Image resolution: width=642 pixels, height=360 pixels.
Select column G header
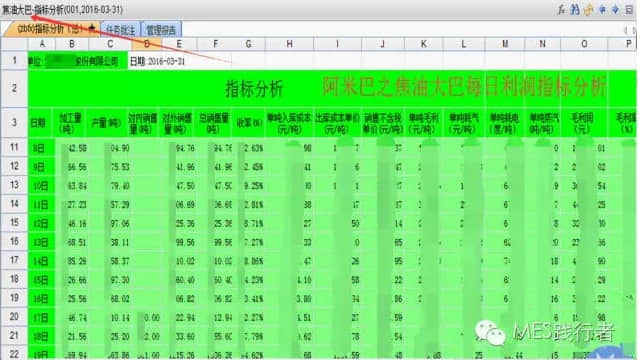pyautogui.click(x=249, y=44)
